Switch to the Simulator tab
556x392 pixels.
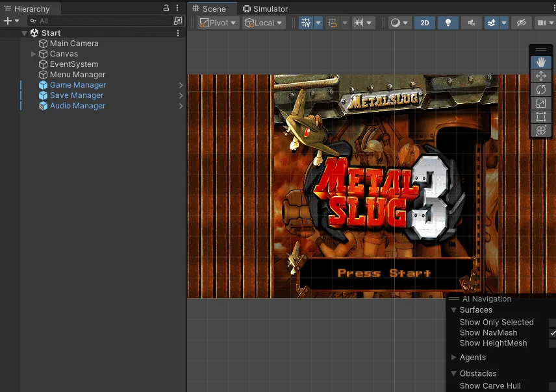pyautogui.click(x=265, y=8)
